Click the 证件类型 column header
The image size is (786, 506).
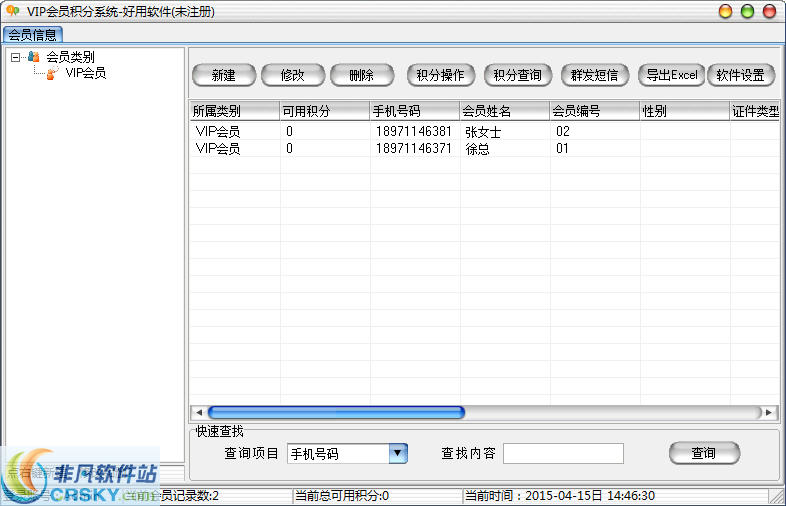(755, 111)
